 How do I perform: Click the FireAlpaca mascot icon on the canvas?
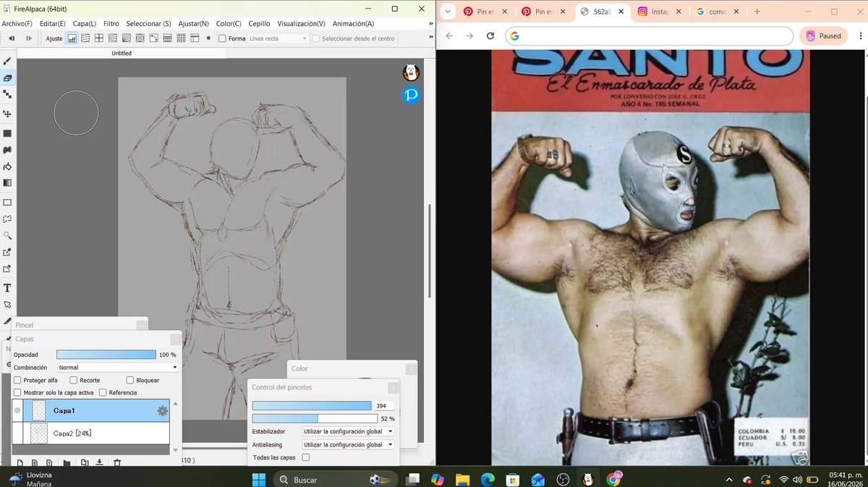pyautogui.click(x=411, y=72)
